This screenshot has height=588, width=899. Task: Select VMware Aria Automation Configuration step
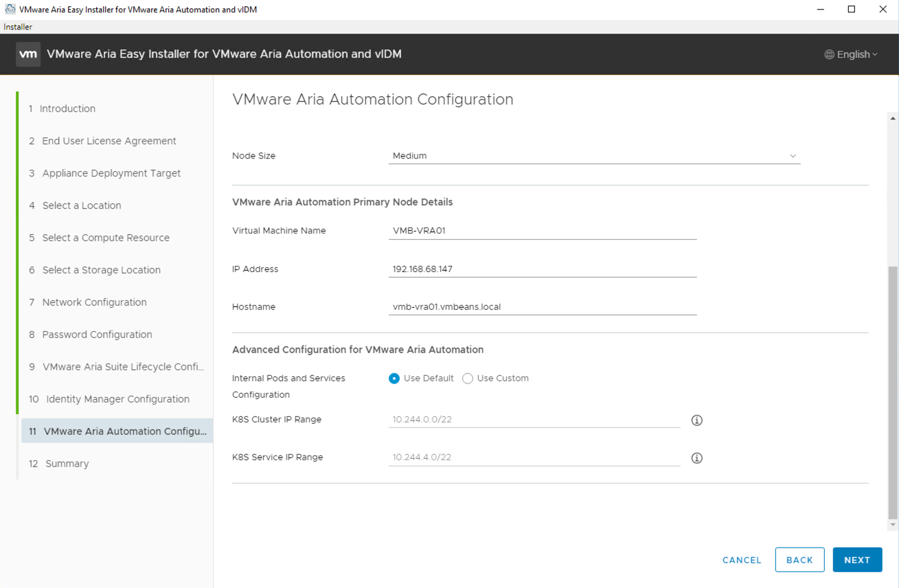[117, 431]
